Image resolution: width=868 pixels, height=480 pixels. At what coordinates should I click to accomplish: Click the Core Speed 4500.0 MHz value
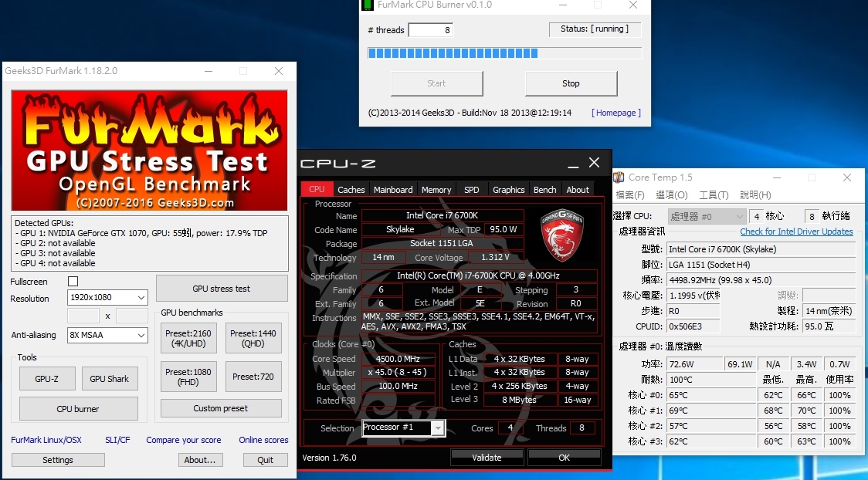(x=398, y=358)
